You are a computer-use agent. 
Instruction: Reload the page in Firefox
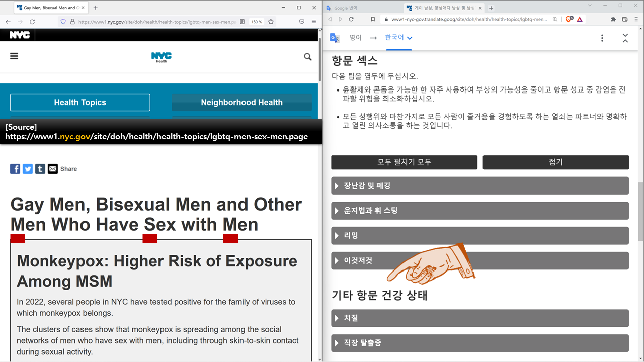click(32, 22)
